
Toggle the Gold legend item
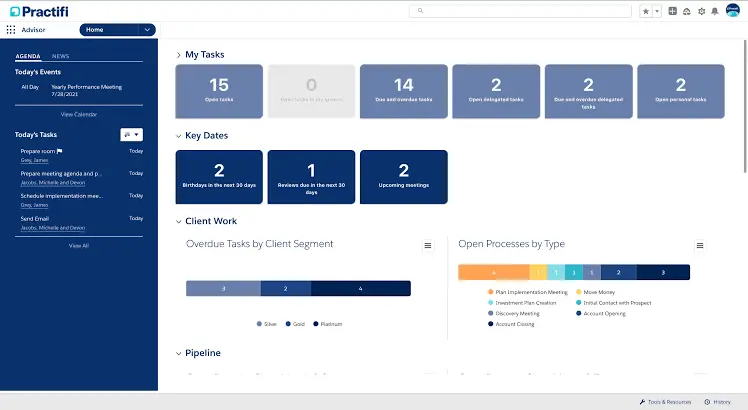coord(295,324)
